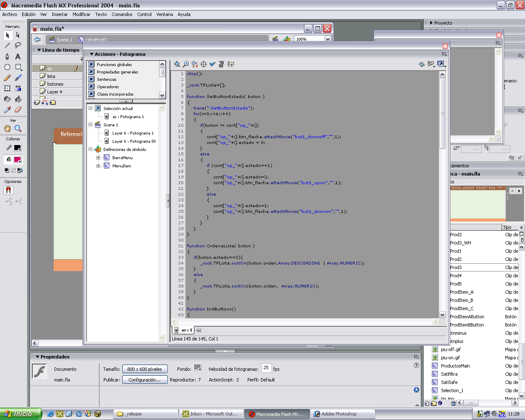Open the View Options dropdown in Actions toolbar
The image size is (525, 420).
[x=441, y=64]
